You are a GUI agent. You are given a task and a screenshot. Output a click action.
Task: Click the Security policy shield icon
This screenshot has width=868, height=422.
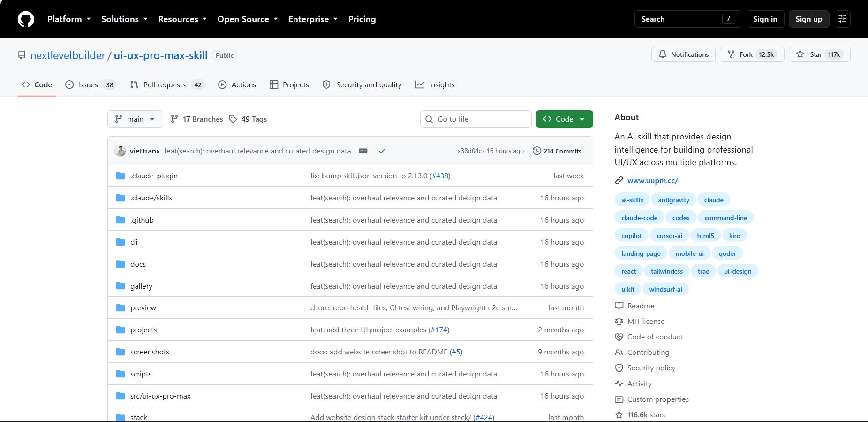point(619,368)
